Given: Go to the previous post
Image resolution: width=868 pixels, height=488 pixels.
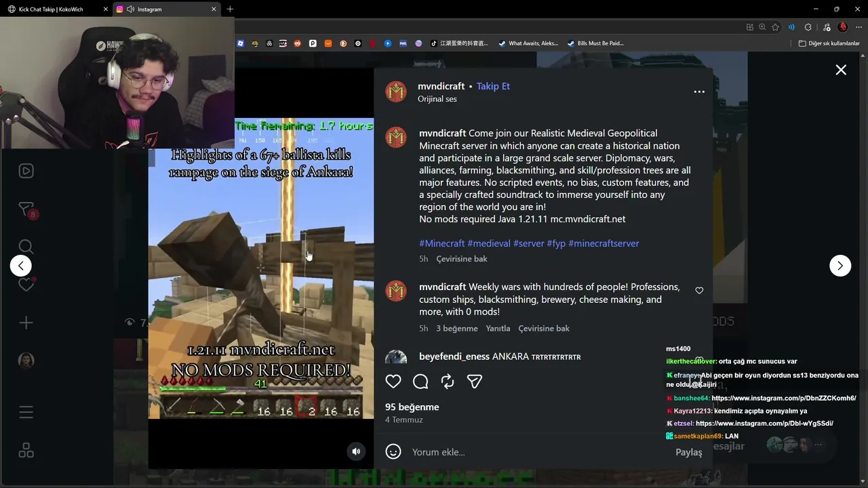Looking at the screenshot, I should [21, 266].
